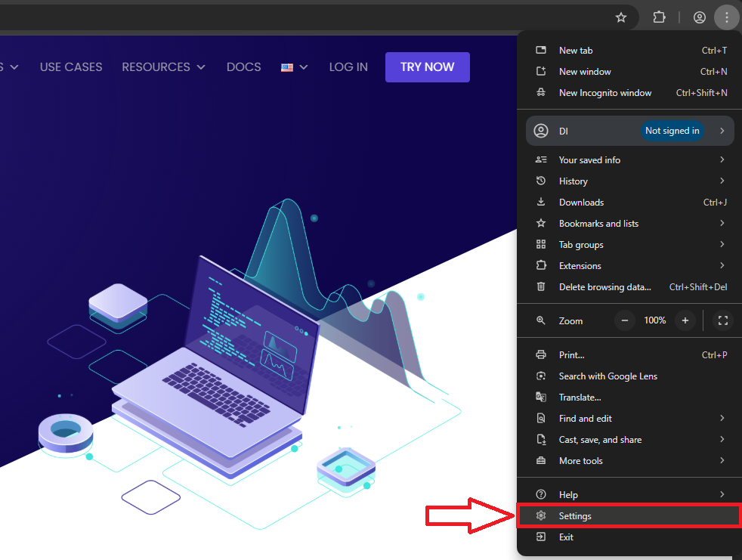Click the bookmark star icon
742x560 pixels.
coord(621,17)
